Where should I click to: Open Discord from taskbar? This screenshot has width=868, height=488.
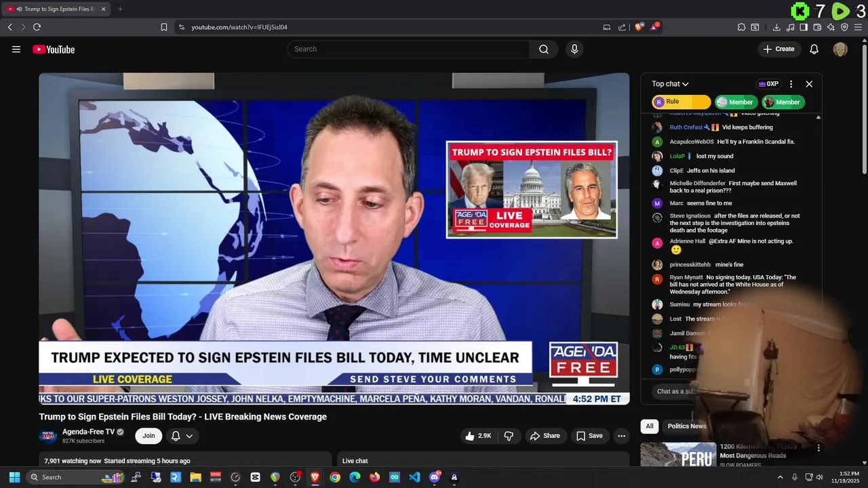click(435, 477)
